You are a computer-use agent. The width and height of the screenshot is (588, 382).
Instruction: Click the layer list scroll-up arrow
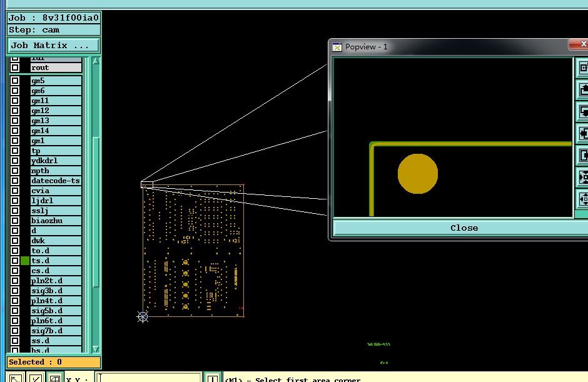(96, 61)
